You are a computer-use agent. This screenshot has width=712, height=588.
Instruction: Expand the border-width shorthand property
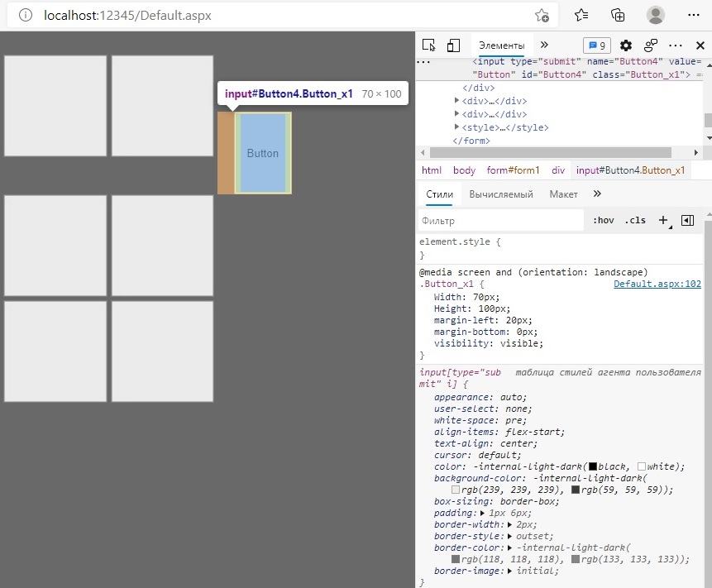click(511, 525)
